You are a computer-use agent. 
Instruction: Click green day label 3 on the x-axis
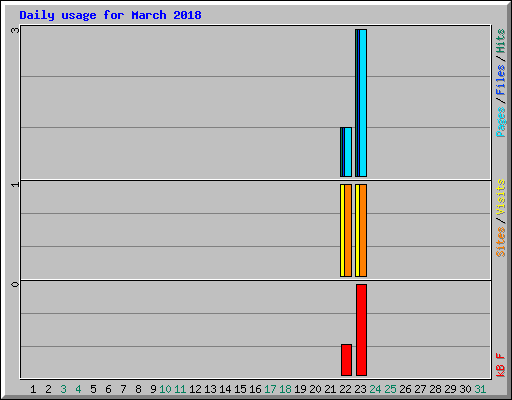[x=63, y=389]
